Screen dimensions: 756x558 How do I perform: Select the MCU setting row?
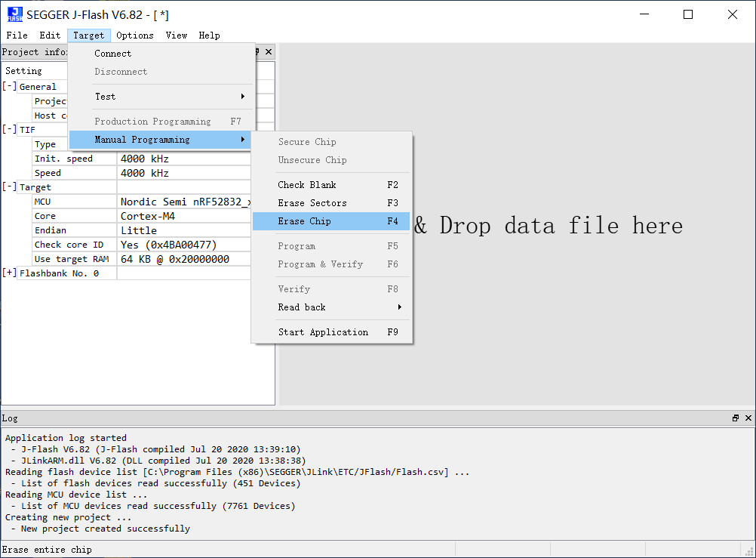143,202
